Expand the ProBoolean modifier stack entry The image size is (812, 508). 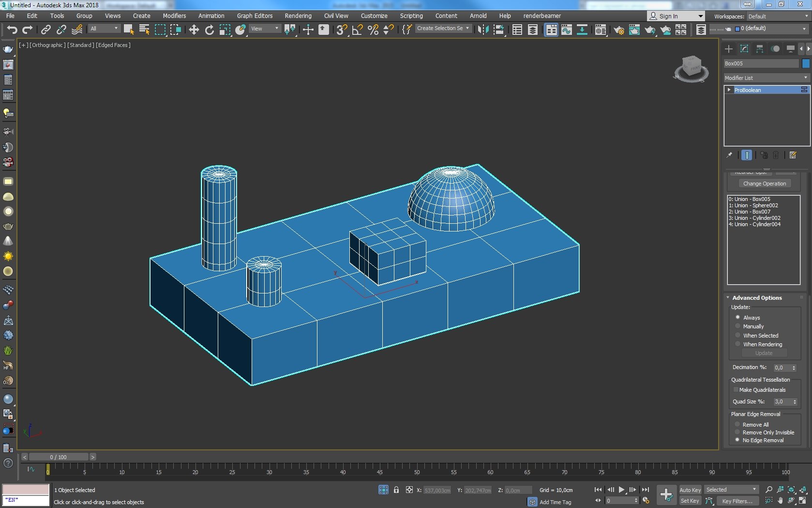(729, 90)
